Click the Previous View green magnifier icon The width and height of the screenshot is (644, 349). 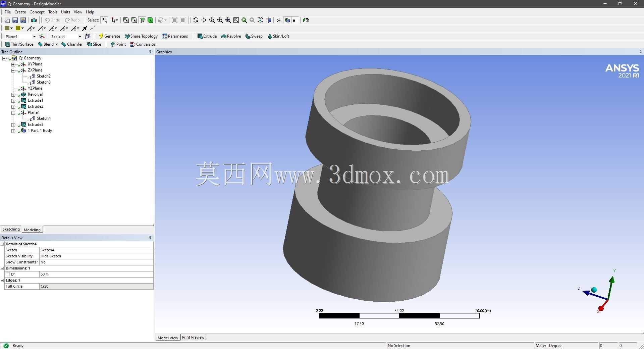pos(244,20)
